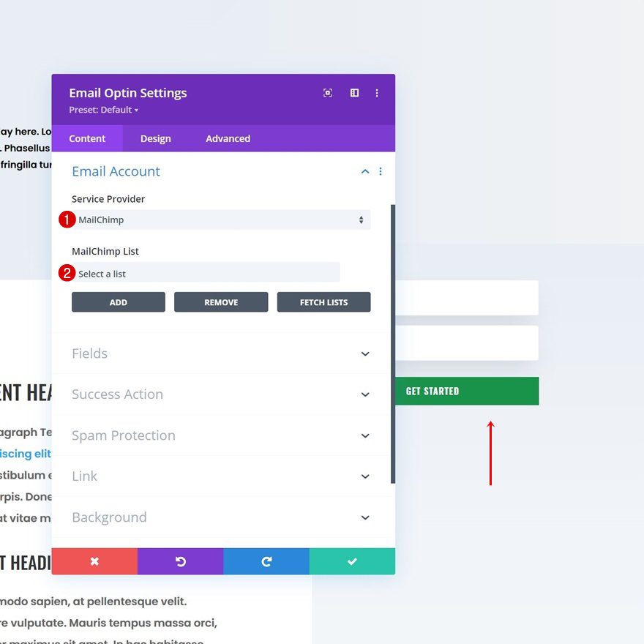This screenshot has width=644, height=644.
Task: Click the REMOVE button
Action: (x=221, y=302)
